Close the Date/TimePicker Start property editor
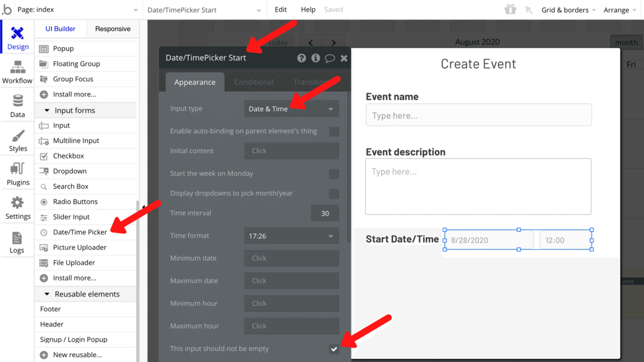Screen dimensions: 644x362 point(344,58)
